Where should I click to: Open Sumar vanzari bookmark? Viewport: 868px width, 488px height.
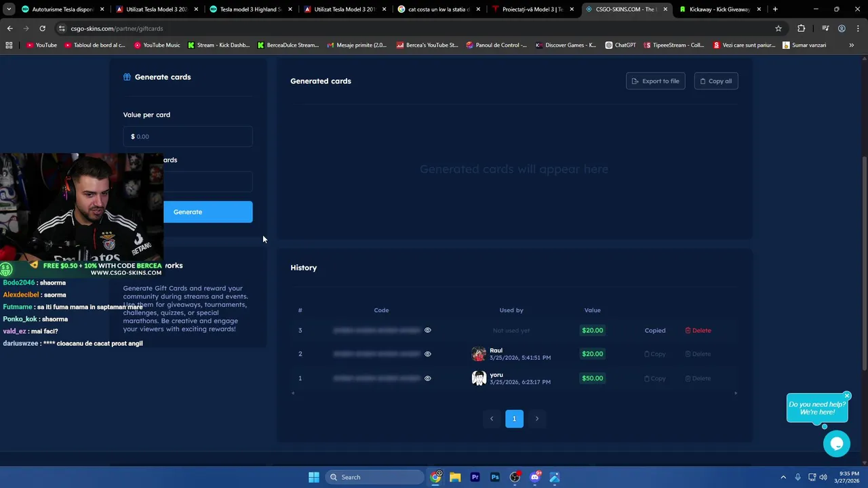coord(804,45)
